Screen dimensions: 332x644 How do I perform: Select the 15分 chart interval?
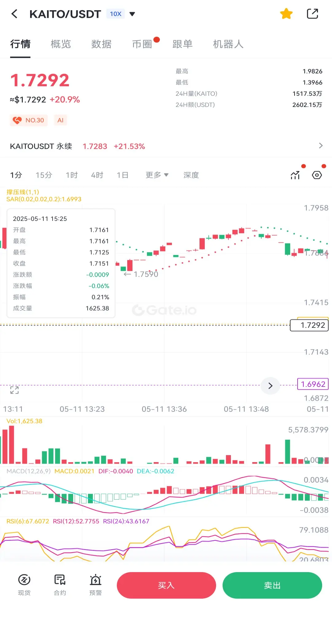(44, 175)
